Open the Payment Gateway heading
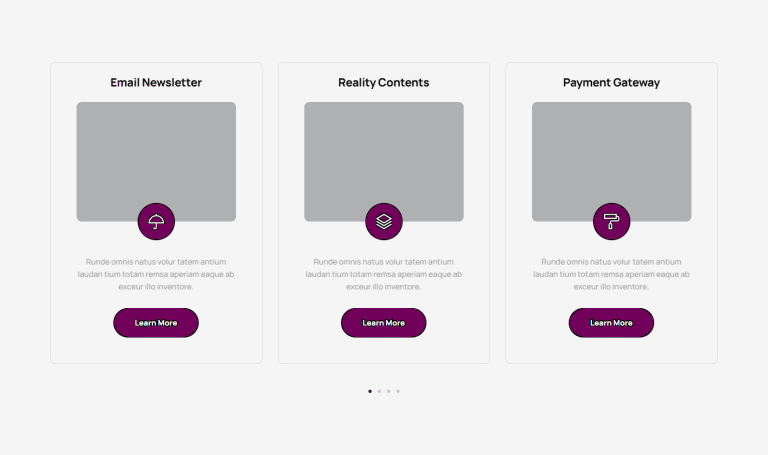Viewport: 768px width, 455px height. [x=611, y=82]
